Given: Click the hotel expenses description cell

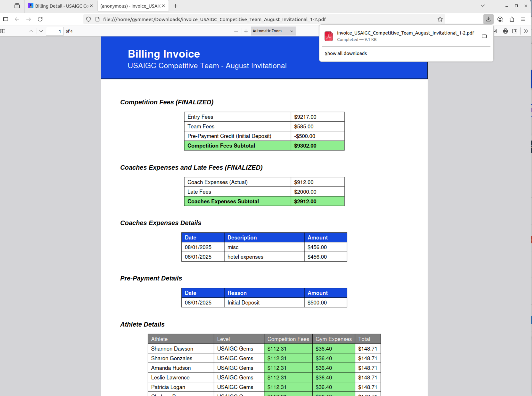Looking at the screenshot, I should [x=264, y=257].
